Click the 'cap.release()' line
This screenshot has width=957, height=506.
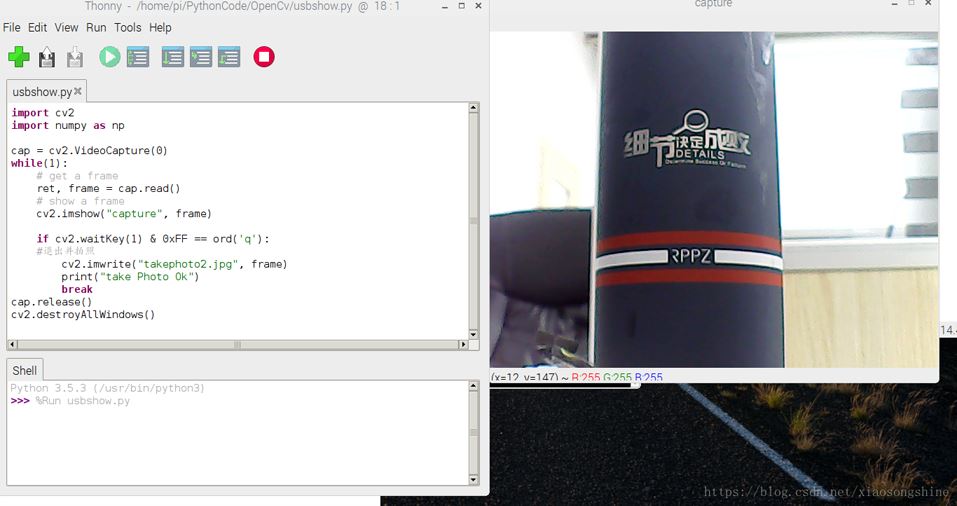(x=52, y=302)
